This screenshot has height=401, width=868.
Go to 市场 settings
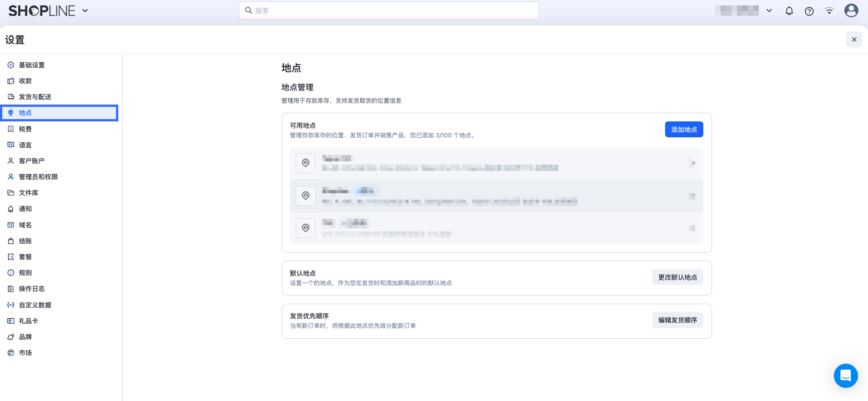pyautogui.click(x=60, y=353)
